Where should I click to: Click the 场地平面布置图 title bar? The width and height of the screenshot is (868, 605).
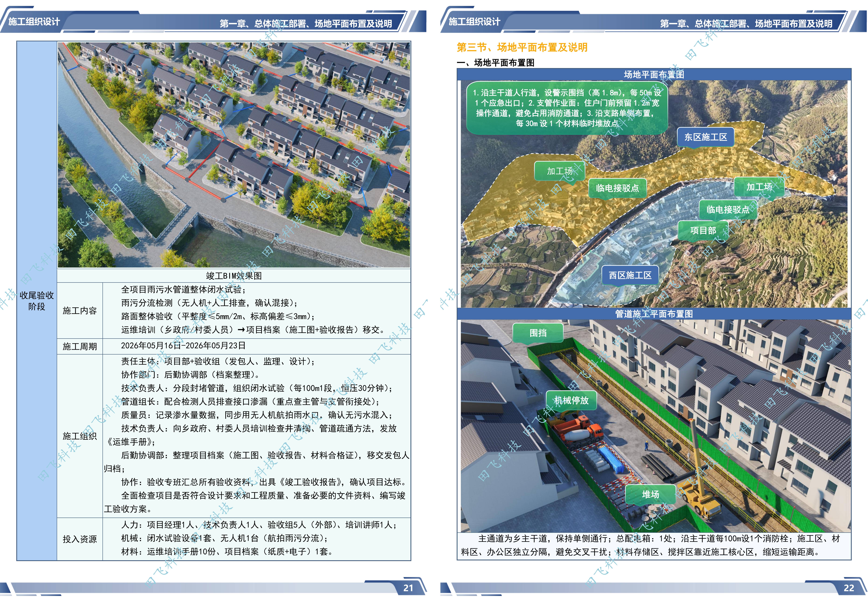click(x=654, y=75)
